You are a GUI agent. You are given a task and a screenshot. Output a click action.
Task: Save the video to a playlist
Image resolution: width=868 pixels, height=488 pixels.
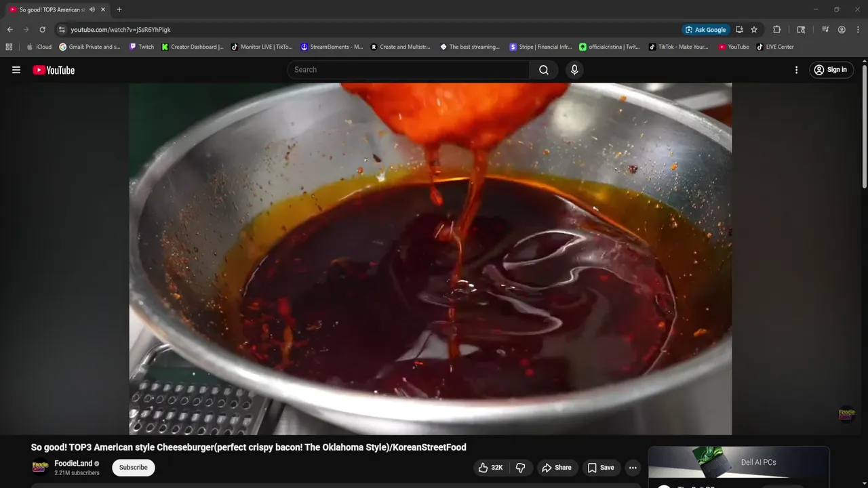[x=601, y=468]
